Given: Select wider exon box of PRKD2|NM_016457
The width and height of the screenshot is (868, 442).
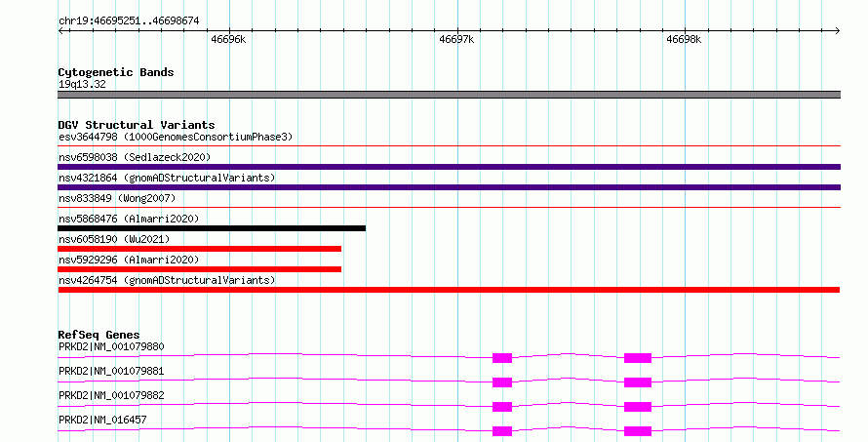Looking at the screenshot, I should click(x=638, y=431).
